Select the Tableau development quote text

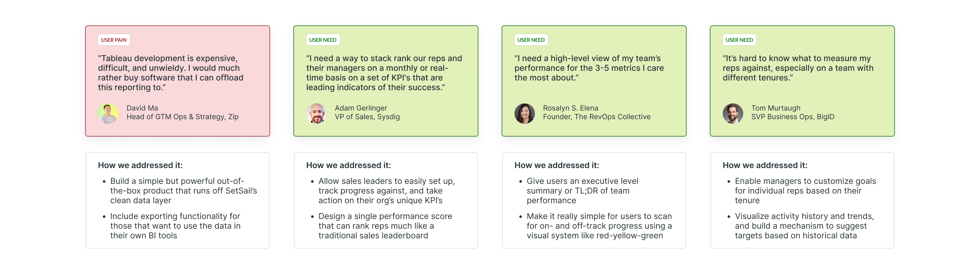point(171,73)
